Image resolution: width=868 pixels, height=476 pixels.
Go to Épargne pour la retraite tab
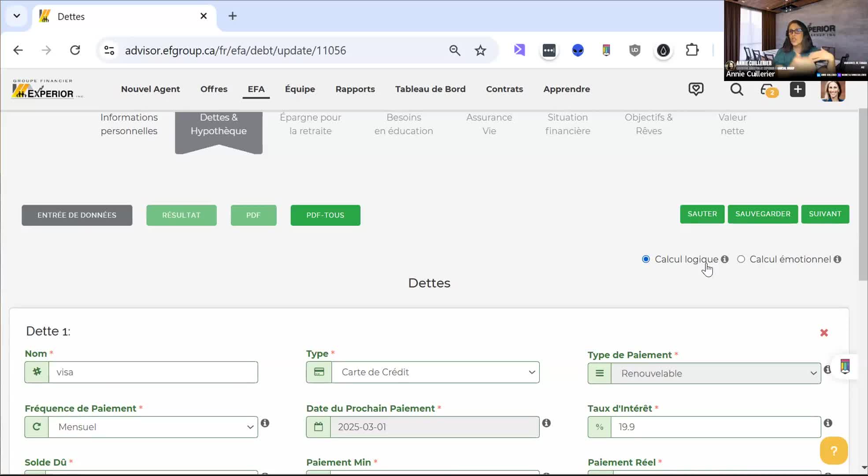[x=310, y=124]
